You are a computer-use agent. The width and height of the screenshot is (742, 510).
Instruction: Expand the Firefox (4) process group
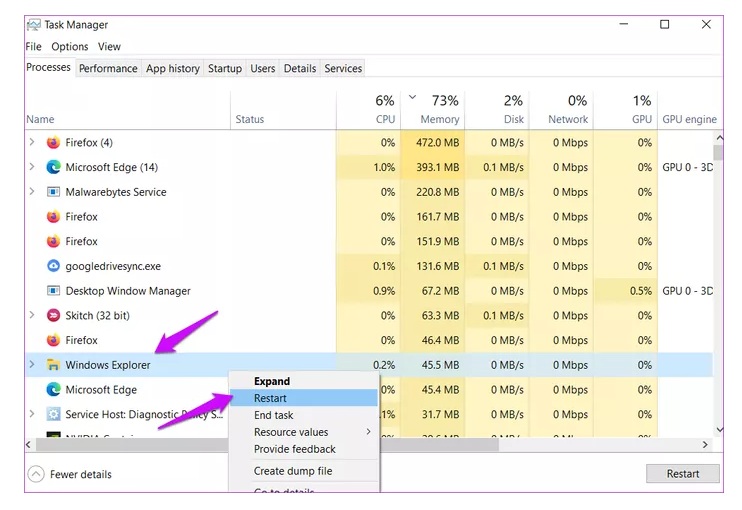(x=32, y=142)
